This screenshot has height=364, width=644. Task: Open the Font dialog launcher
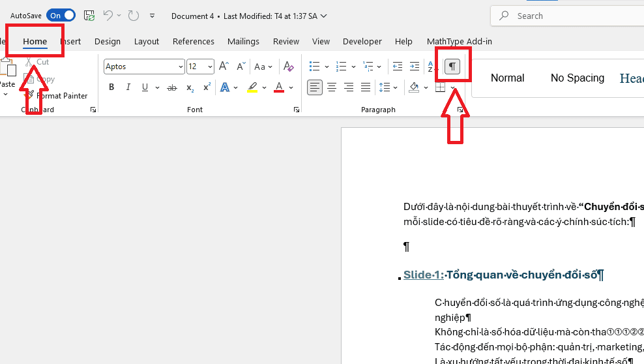[x=297, y=110]
